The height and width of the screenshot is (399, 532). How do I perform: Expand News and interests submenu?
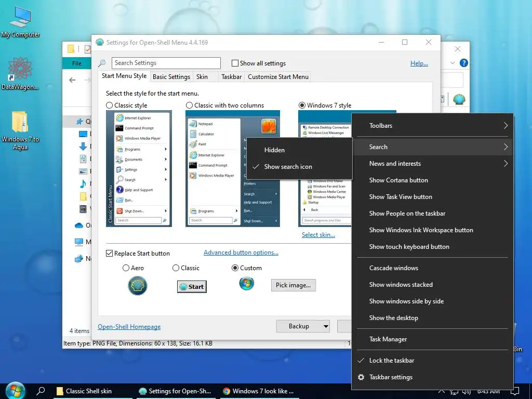click(x=432, y=164)
